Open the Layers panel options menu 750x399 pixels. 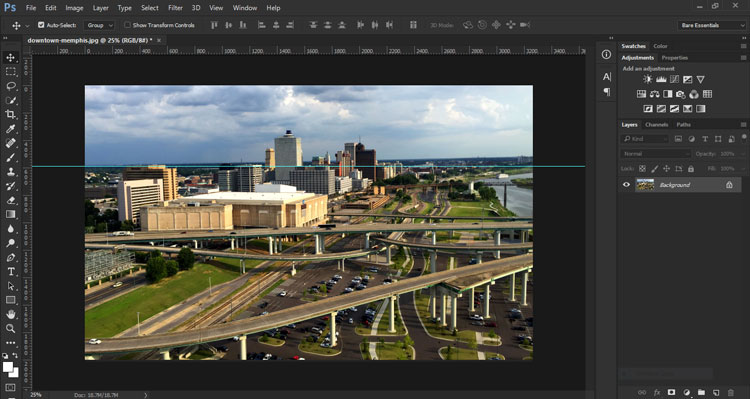pyautogui.click(x=743, y=125)
